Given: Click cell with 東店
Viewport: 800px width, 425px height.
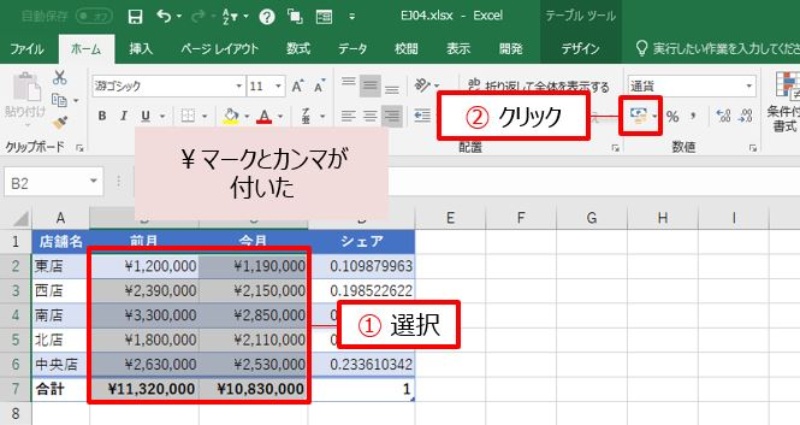Looking at the screenshot, I should [x=60, y=266].
